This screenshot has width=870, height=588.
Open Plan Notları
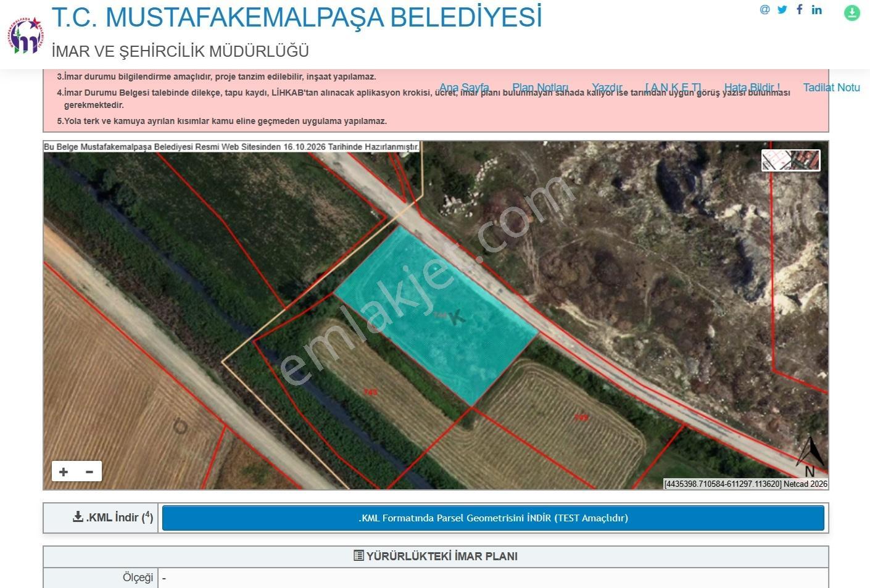click(x=540, y=88)
